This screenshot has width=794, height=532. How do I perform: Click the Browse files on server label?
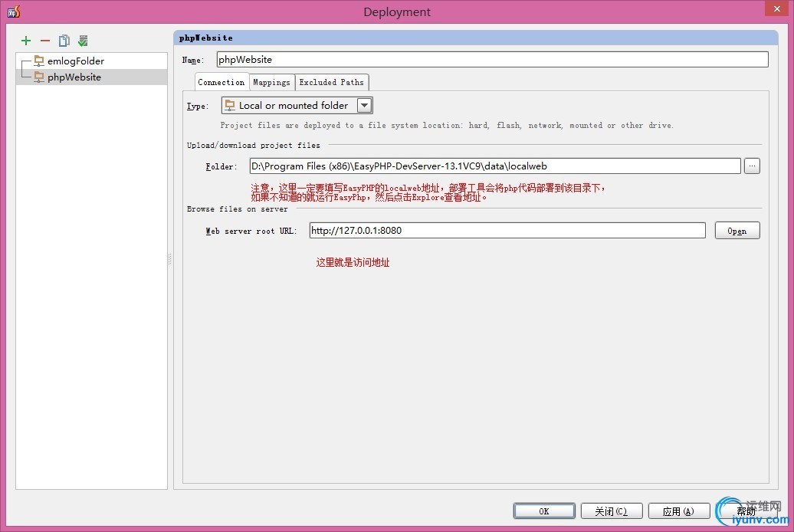tap(237, 209)
